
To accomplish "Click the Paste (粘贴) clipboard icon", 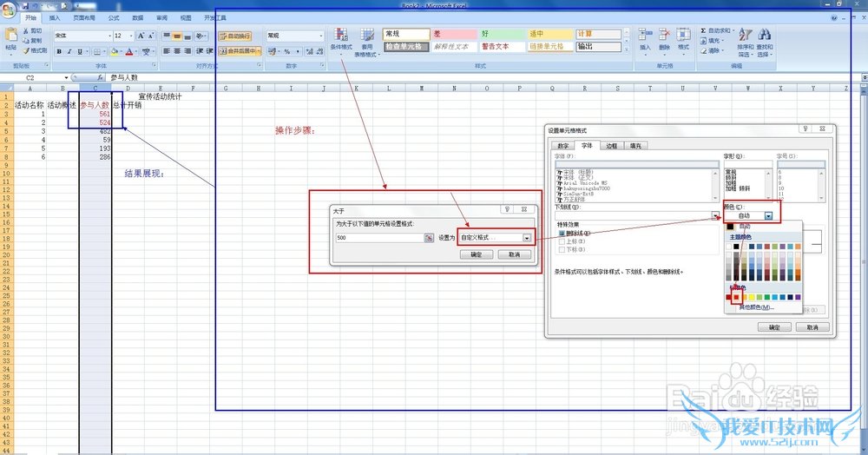I will [x=10, y=40].
